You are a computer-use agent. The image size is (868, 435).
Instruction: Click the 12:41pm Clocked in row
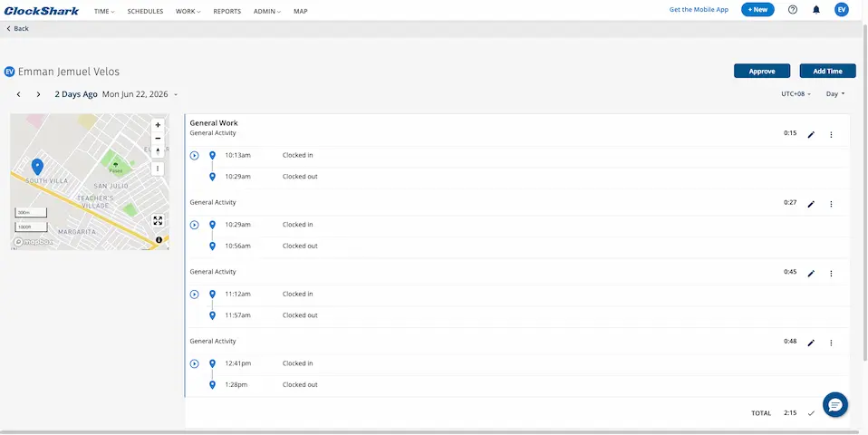pyautogui.click(x=517, y=363)
